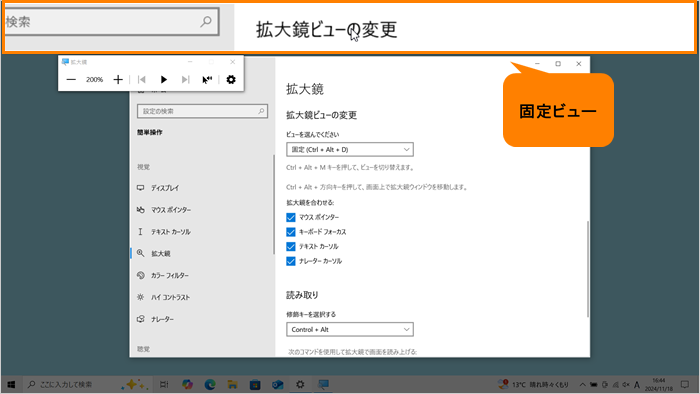This screenshot has width=700, height=394.
Task: Open File Explorer from the taskbar
Action: coord(233,384)
